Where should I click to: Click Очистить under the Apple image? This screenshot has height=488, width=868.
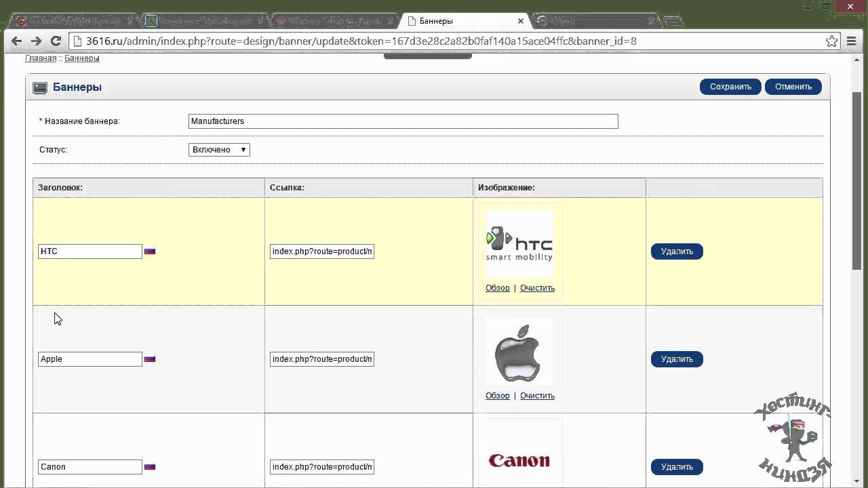coord(537,396)
